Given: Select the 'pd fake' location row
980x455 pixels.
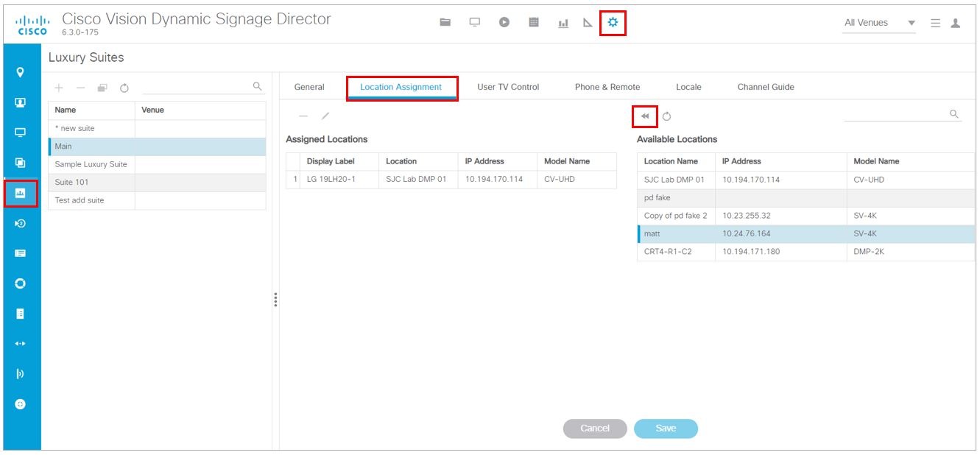Looking at the screenshot, I should 805,198.
